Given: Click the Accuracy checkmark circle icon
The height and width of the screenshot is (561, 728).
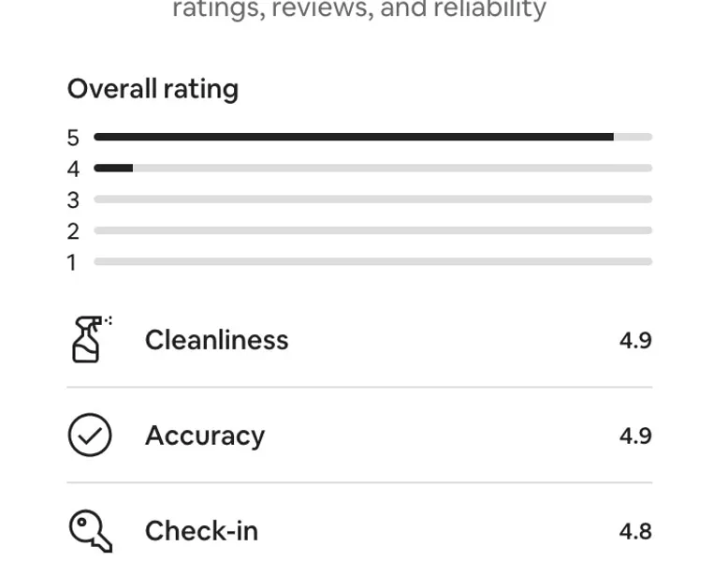Looking at the screenshot, I should click(x=90, y=436).
